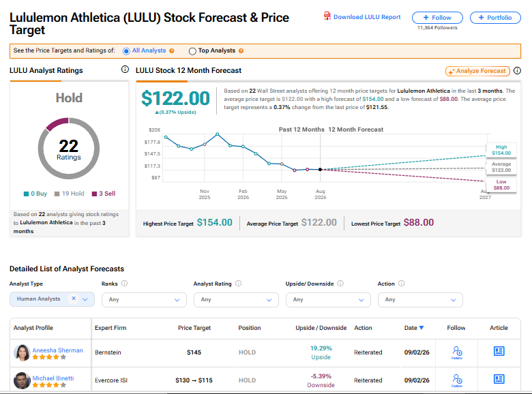Screen dimensions: 532x394
Task: Click help icon next to All Analysts
Action: tap(172, 51)
